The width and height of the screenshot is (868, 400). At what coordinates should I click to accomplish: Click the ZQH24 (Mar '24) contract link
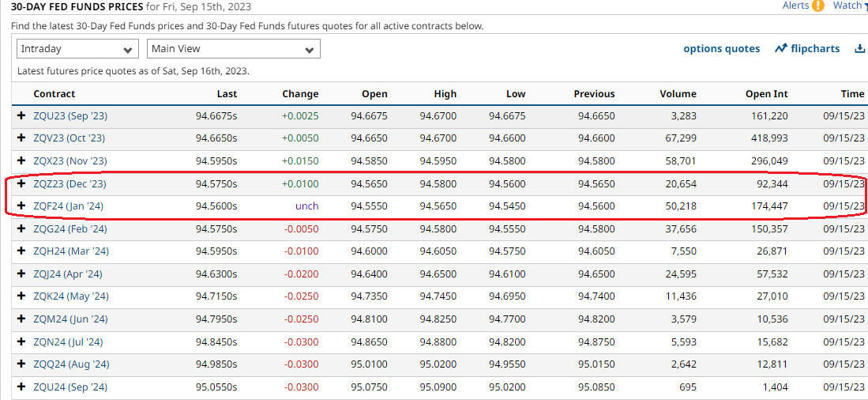click(x=70, y=251)
